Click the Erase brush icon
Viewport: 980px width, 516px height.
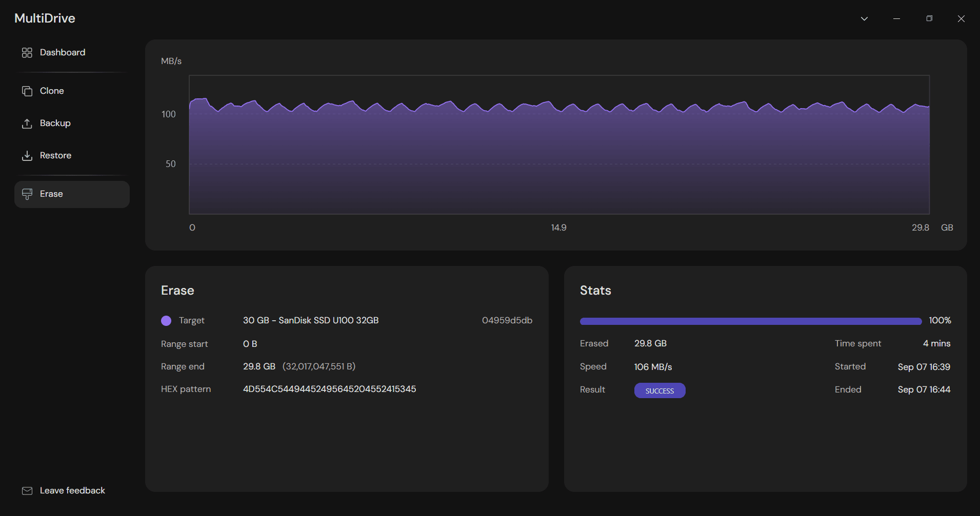[27, 194]
